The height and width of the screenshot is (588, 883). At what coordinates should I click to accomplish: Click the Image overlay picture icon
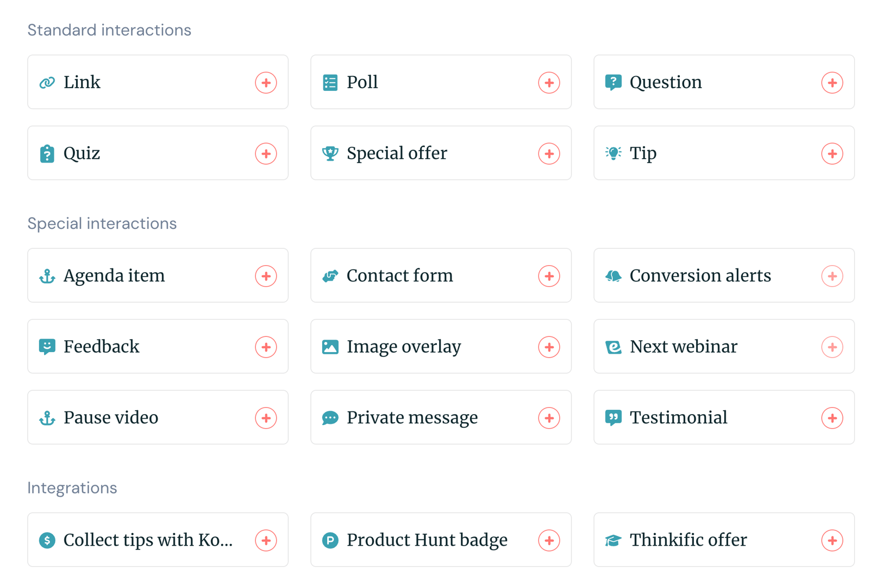[x=330, y=347]
